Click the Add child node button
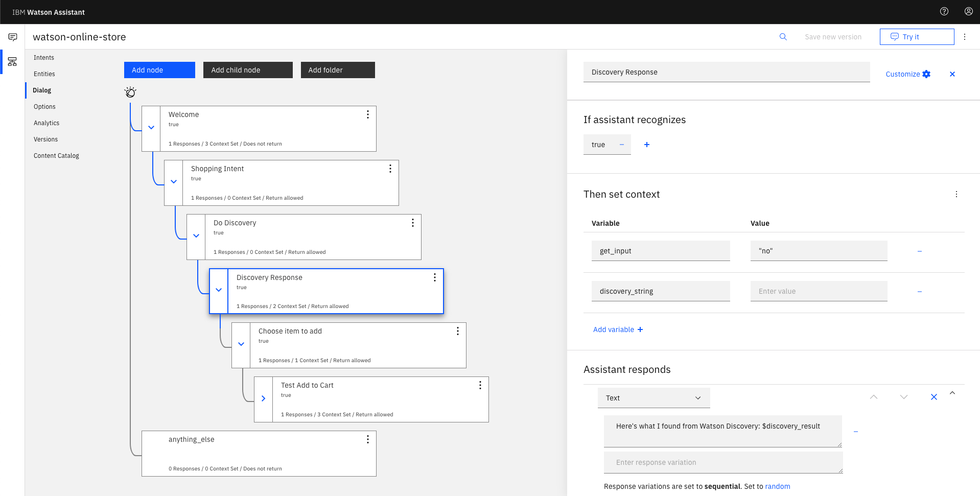The height and width of the screenshot is (496, 980). click(248, 70)
